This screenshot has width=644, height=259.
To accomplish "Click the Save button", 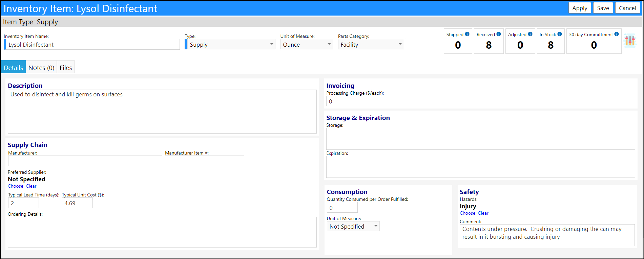I will (603, 8).
